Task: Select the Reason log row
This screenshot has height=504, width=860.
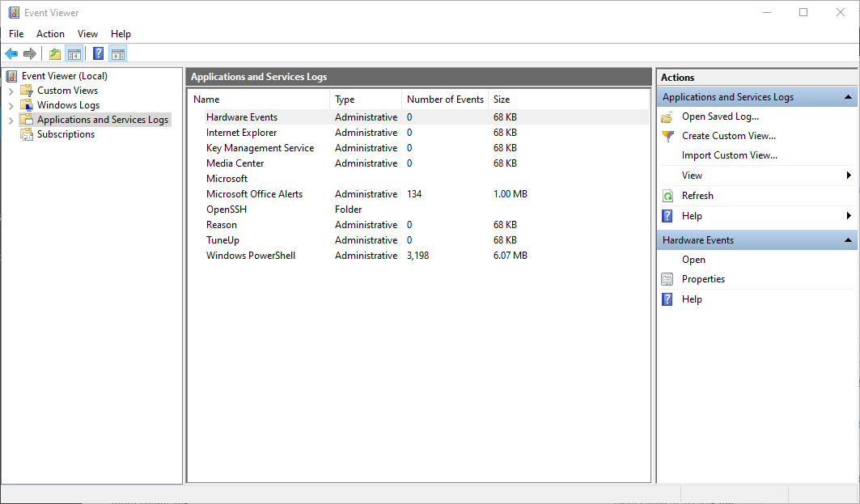Action: pos(419,225)
